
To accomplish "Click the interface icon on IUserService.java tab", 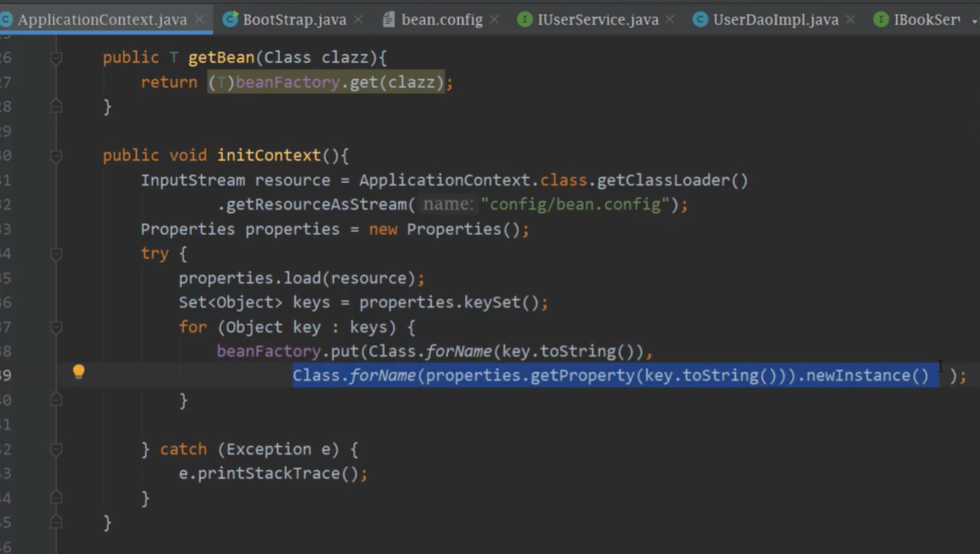I will [525, 20].
